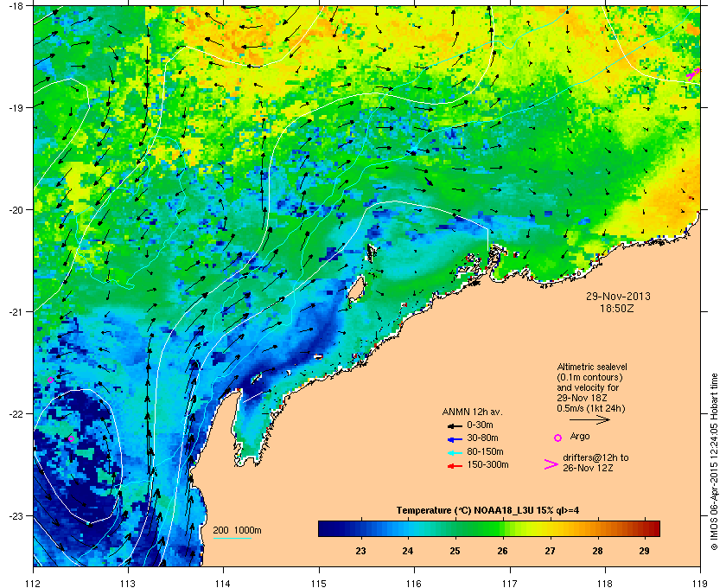Click the cyan bathymetry contour legend line
The height and width of the screenshot is (588, 726).
pyautogui.click(x=232, y=539)
